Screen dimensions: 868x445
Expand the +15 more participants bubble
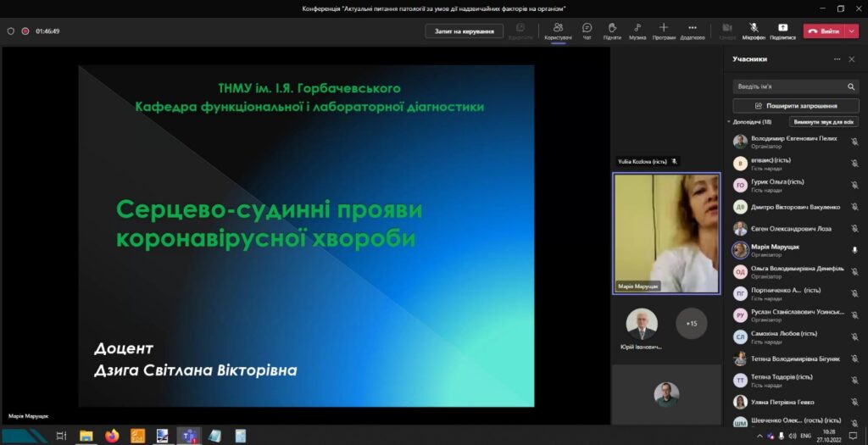pos(692,323)
